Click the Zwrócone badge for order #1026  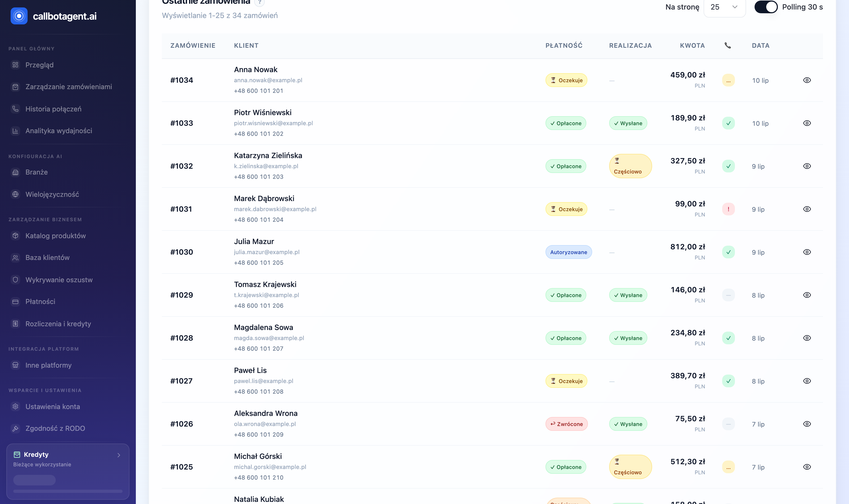tap(566, 424)
